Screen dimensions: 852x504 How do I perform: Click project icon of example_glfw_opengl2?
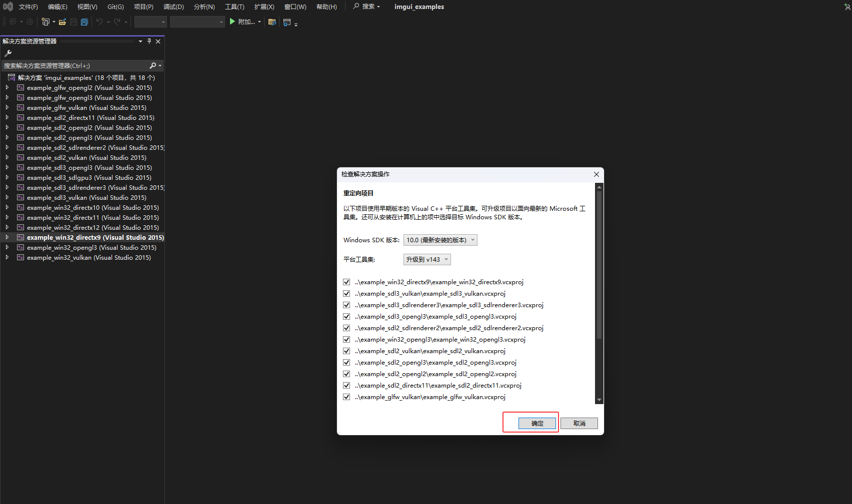20,87
